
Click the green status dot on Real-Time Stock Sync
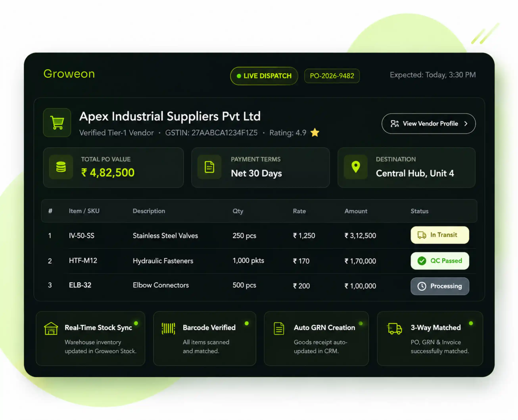pyautogui.click(x=136, y=323)
